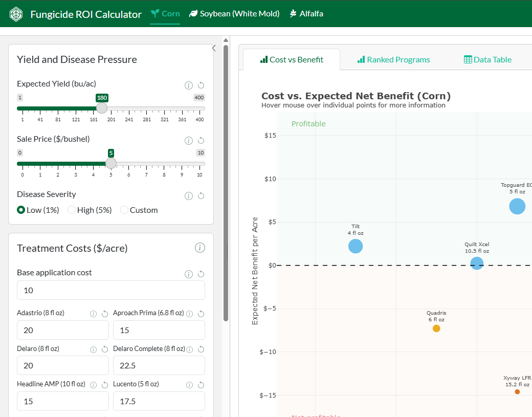
Task: Reset the Delaro Complete cost
Action: click(x=201, y=349)
